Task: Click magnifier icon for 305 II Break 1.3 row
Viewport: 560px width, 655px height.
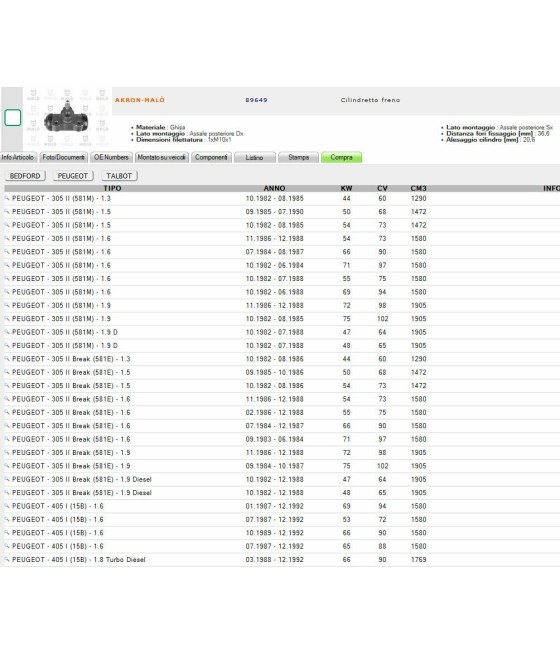Action: point(7,359)
